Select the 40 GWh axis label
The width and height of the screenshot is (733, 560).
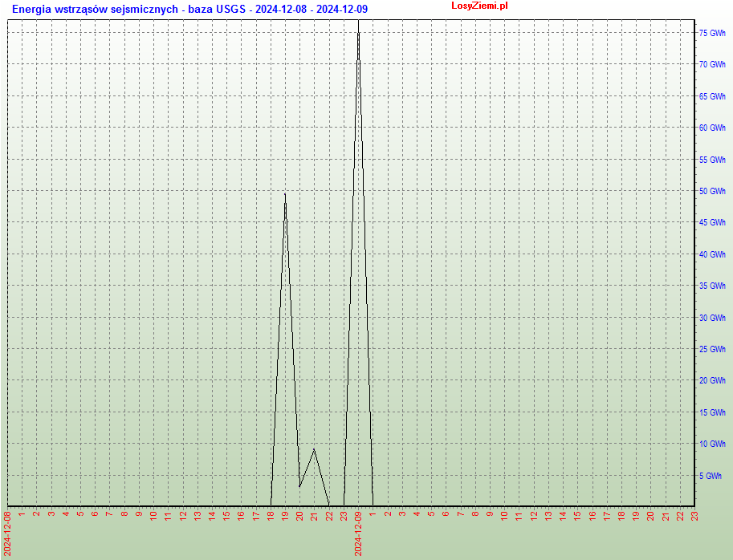click(x=711, y=254)
